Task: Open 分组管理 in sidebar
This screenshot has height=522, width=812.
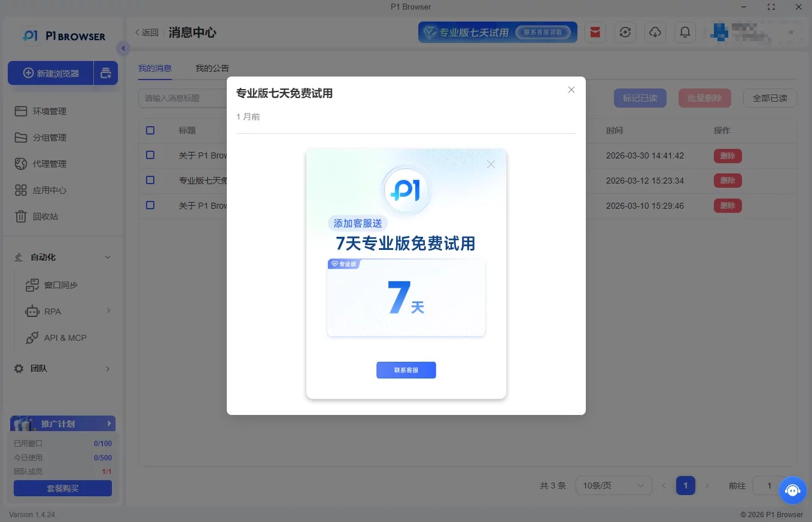Action: (x=63, y=138)
